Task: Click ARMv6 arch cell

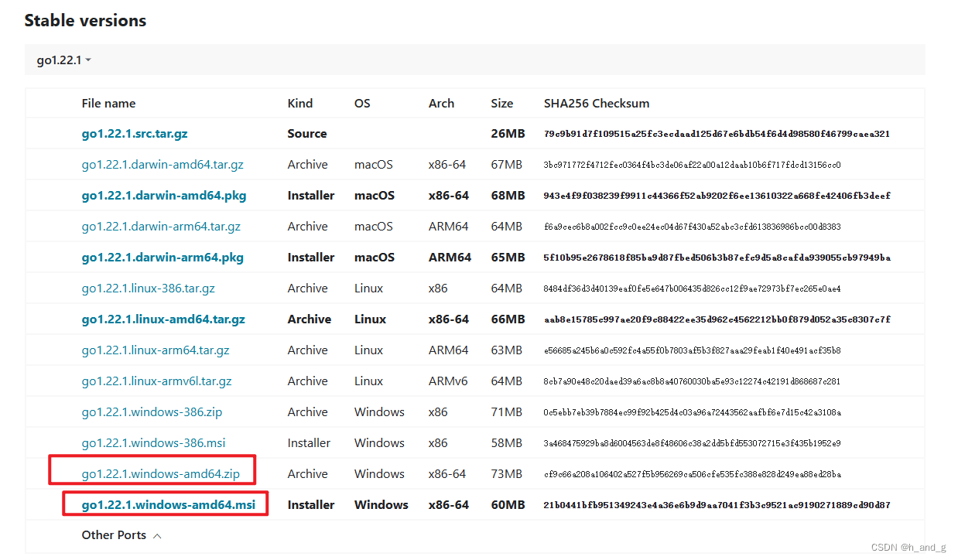Action: [x=448, y=381]
